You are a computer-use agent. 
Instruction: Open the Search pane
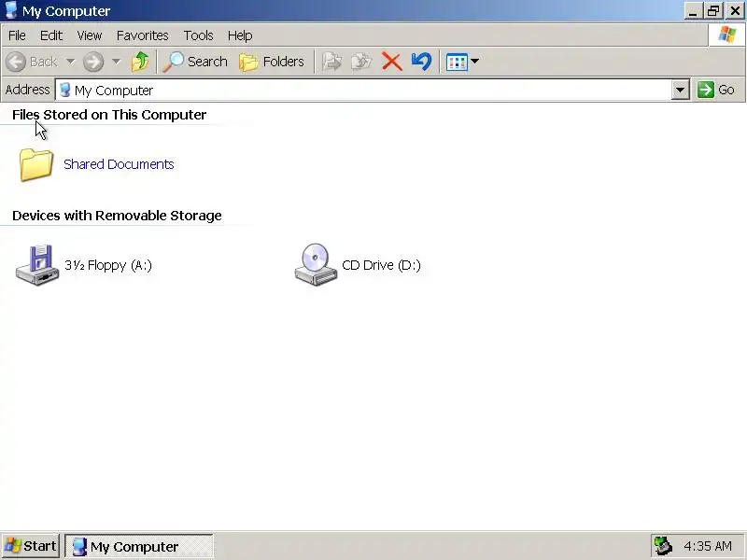point(195,62)
